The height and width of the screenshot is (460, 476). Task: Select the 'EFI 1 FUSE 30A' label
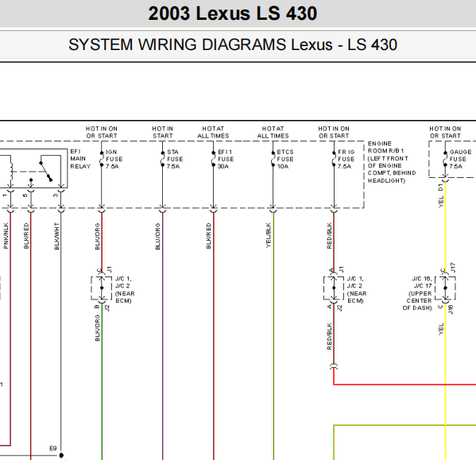[226, 159]
